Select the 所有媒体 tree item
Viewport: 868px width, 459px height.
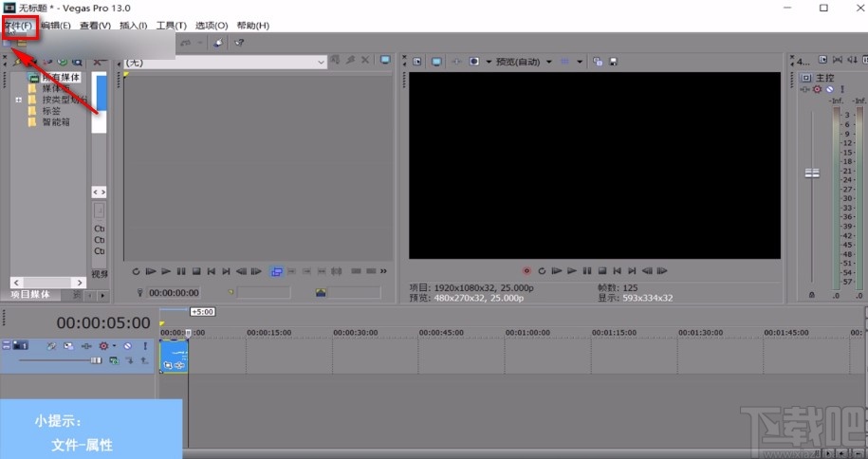pyautogui.click(x=61, y=78)
